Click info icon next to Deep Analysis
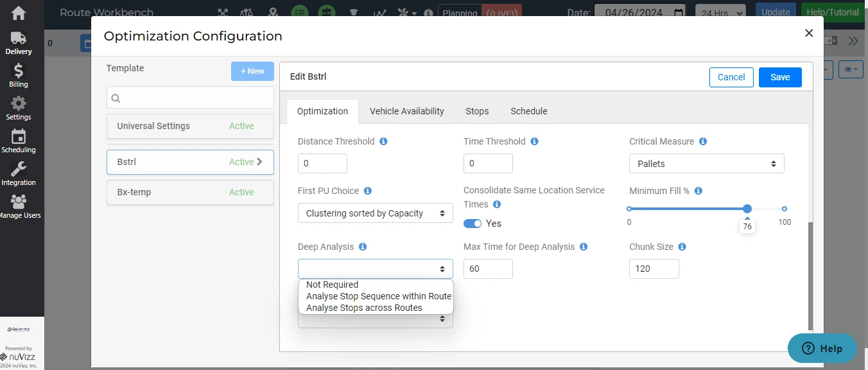The image size is (868, 370). 363,247
